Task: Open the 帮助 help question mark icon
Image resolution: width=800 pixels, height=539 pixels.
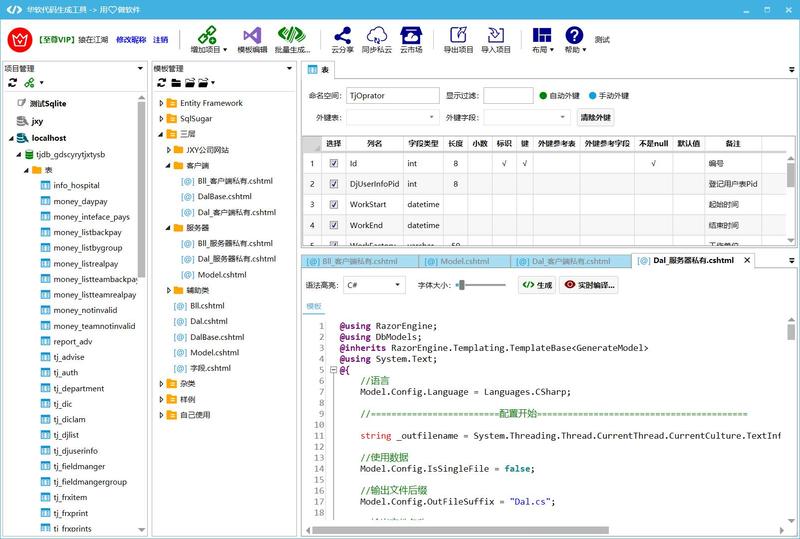Action: coord(574,35)
